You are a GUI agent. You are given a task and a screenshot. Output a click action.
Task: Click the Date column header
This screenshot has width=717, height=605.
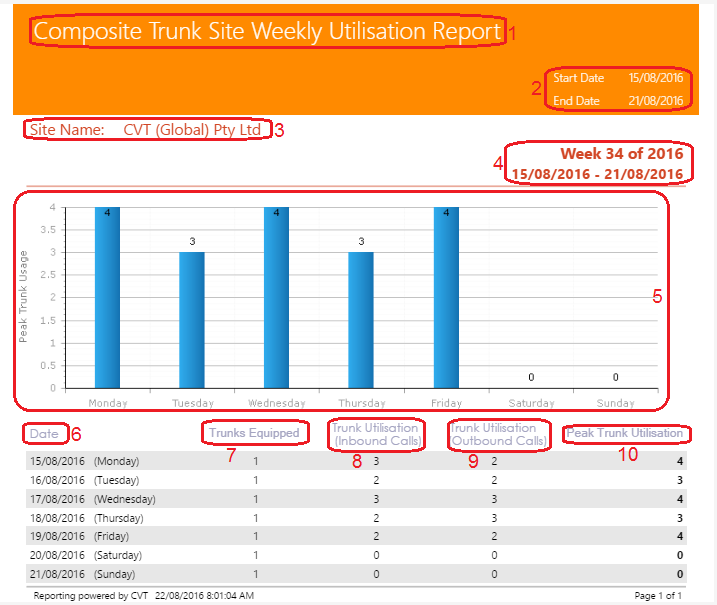click(44, 434)
